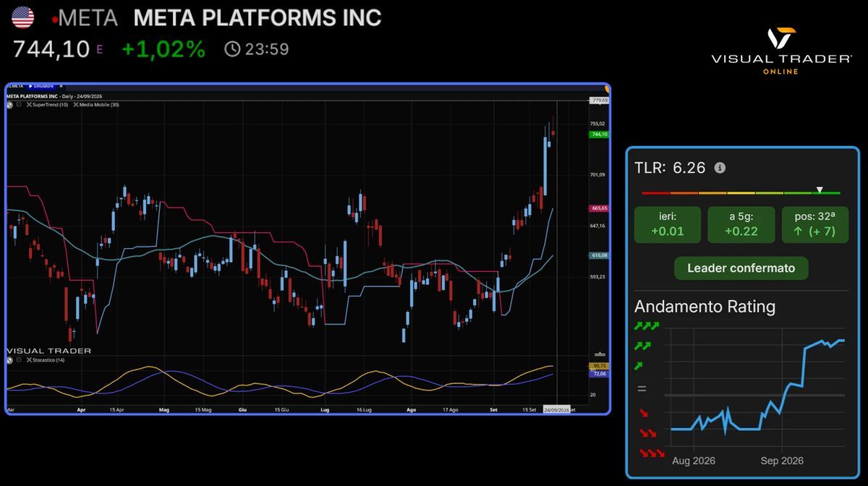Viewport: 868px width, 486px height.
Task: Click the 665,65 SuperTrend value tag
Action: [x=599, y=208]
